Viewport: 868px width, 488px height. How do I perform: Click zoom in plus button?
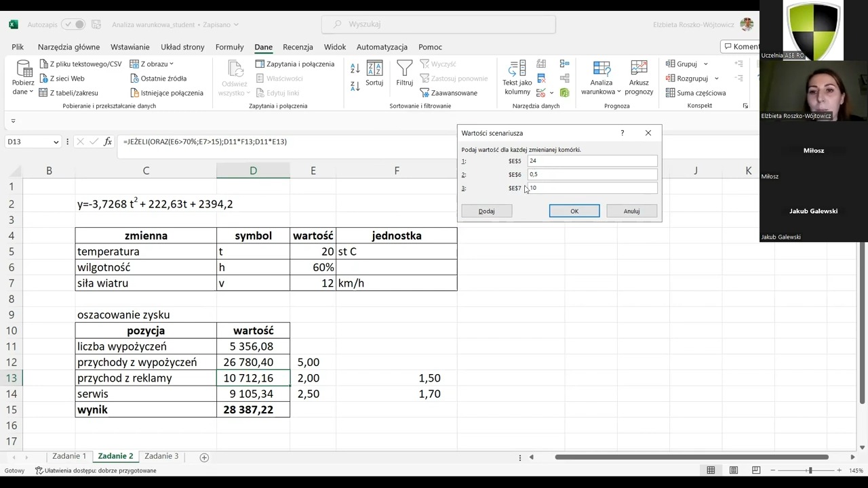839,470
